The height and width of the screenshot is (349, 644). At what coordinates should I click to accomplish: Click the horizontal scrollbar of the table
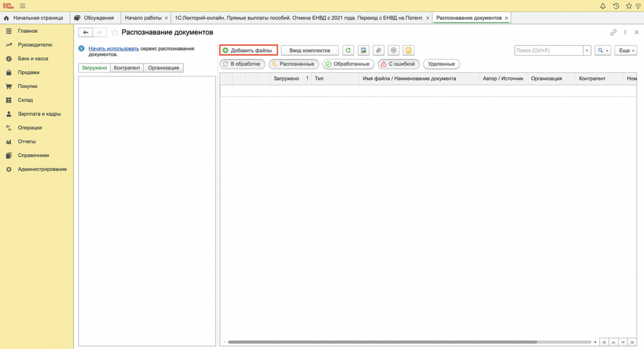382,342
